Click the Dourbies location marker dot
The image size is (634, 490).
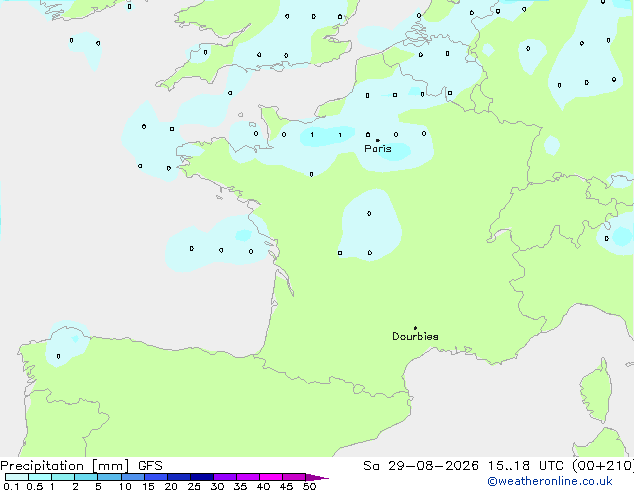click(x=415, y=328)
